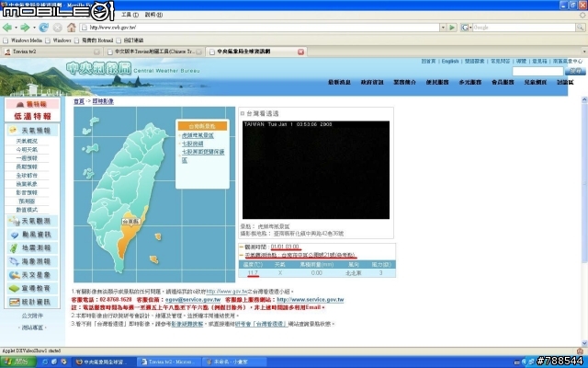Screen dimensions: 588x368
Task: Click the green Go arrow beside address bar
Action: (x=452, y=28)
